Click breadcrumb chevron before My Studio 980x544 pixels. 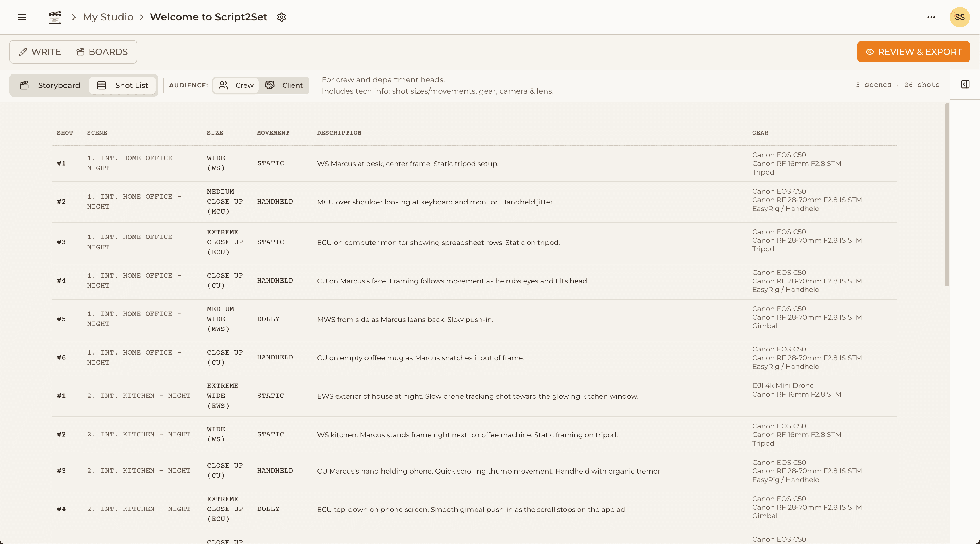click(x=74, y=17)
